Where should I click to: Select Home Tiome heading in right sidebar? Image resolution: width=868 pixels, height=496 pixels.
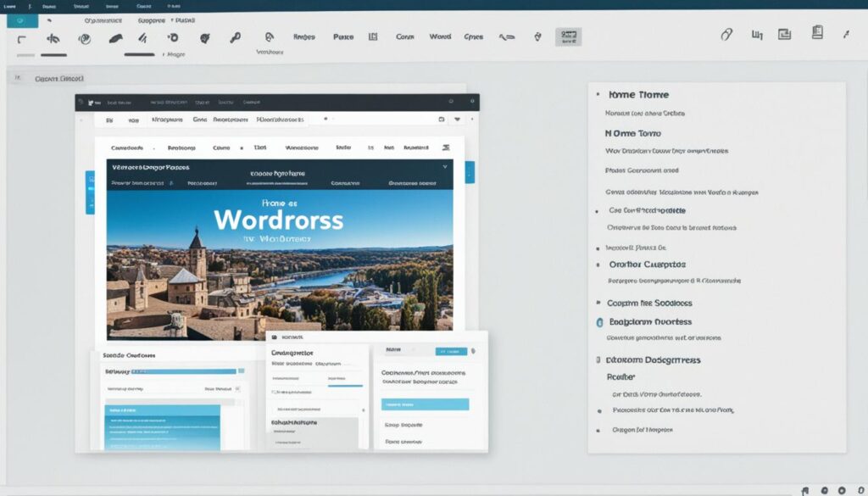[639, 95]
